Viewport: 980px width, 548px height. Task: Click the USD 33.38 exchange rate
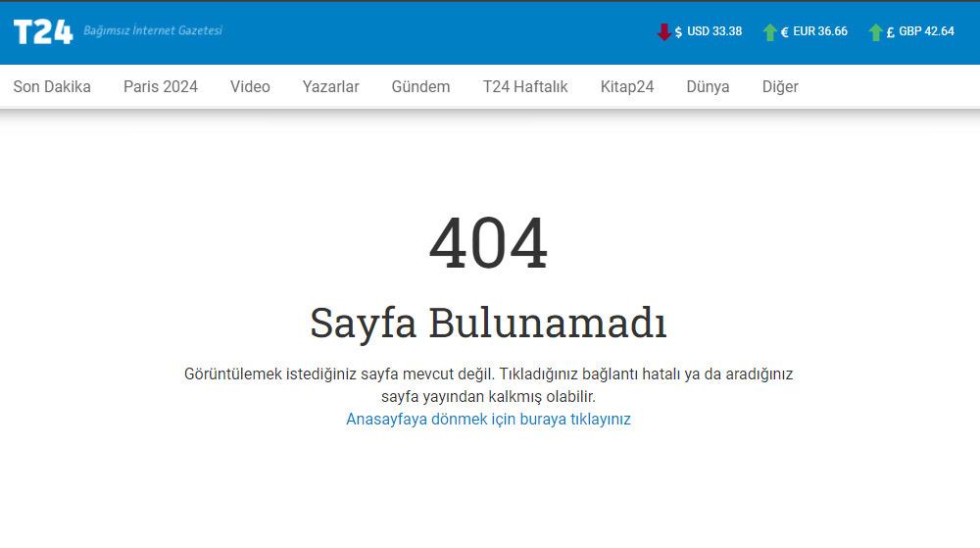(714, 31)
